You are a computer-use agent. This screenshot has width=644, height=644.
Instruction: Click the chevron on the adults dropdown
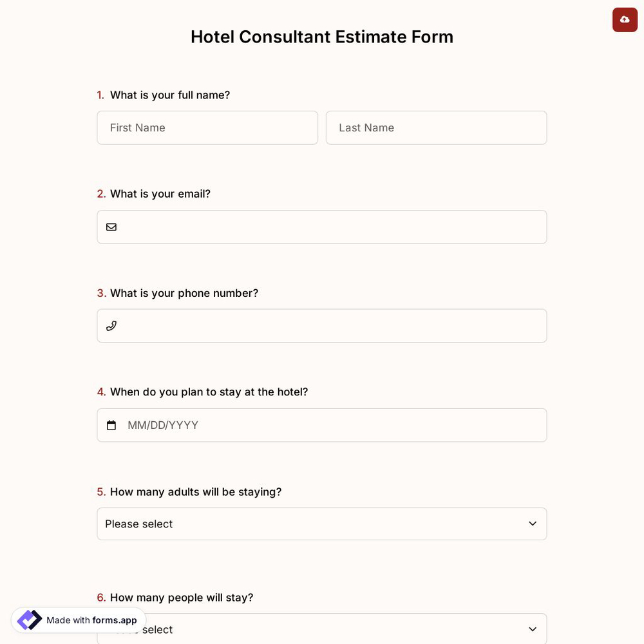tap(533, 524)
